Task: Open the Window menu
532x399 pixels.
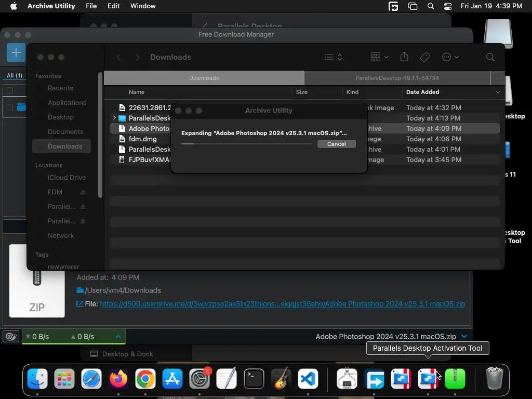Action: point(143,6)
